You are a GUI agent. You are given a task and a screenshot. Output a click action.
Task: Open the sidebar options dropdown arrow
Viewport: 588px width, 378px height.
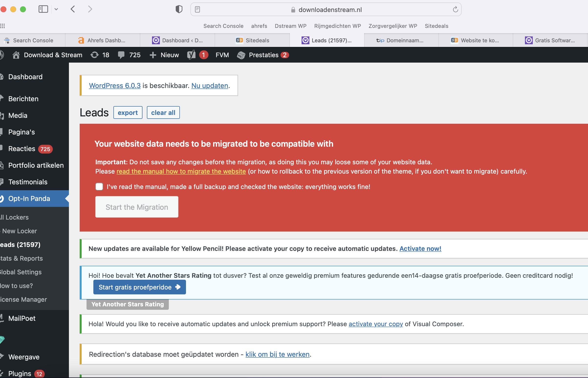pos(56,9)
